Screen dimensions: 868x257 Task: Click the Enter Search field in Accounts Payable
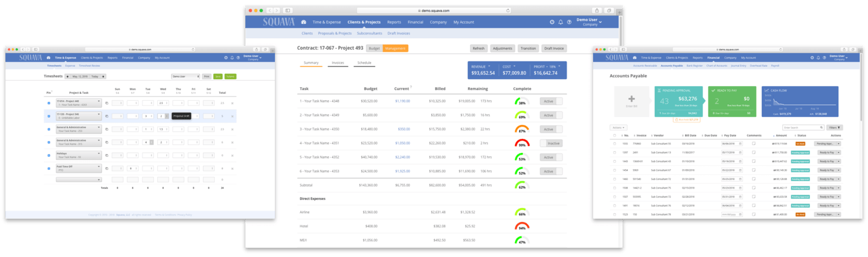click(x=802, y=128)
